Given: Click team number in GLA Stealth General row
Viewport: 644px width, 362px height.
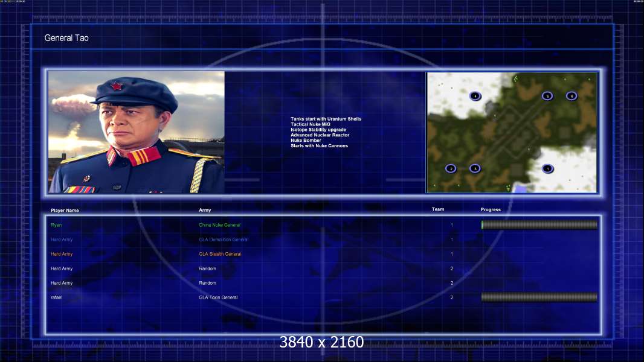Looking at the screenshot, I should (452, 254).
